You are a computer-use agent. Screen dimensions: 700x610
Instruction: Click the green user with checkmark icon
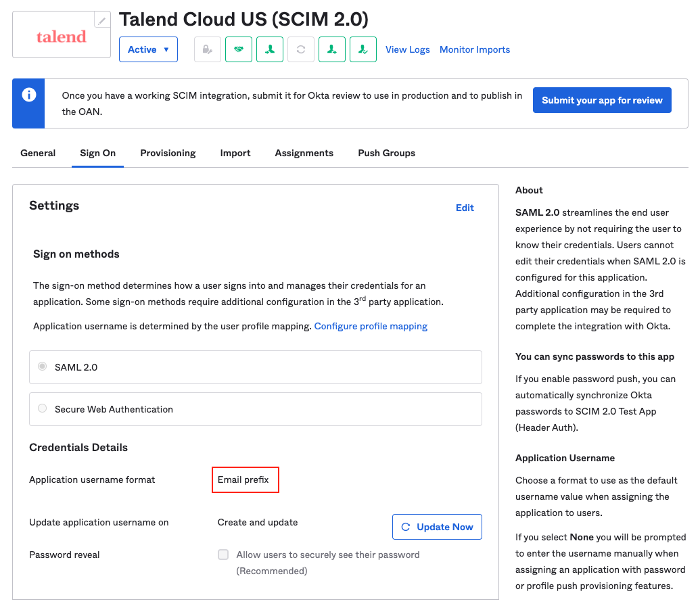[363, 49]
